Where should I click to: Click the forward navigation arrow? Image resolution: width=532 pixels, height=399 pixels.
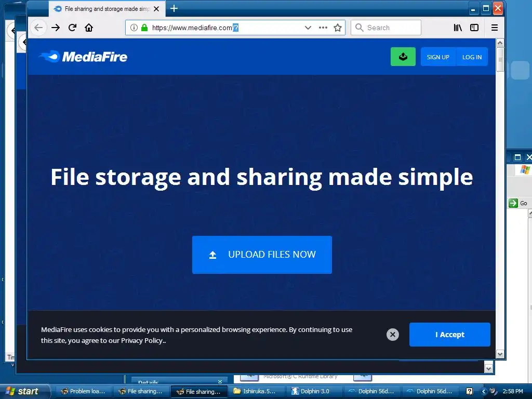click(x=56, y=28)
